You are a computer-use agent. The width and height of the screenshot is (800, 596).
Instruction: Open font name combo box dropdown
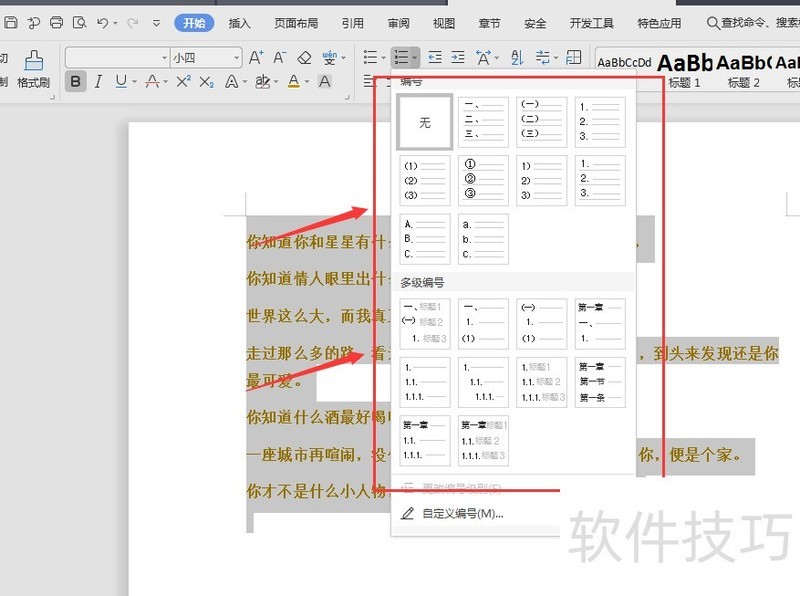point(164,58)
